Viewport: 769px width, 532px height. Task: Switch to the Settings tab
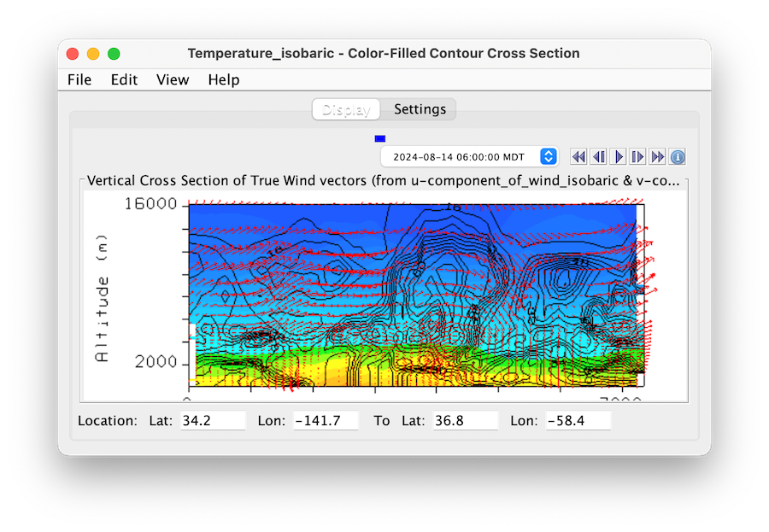[x=420, y=109]
